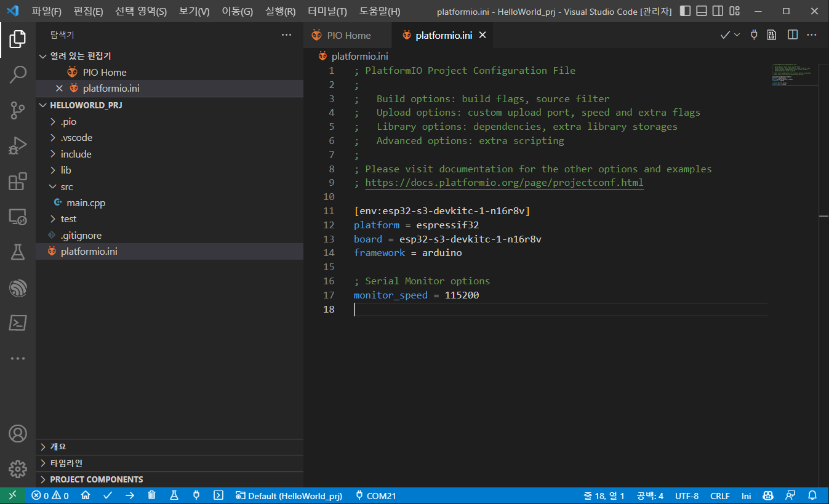Show additional views ellipsis in activity bar
Viewport: 829px width, 504px height.
18,358
